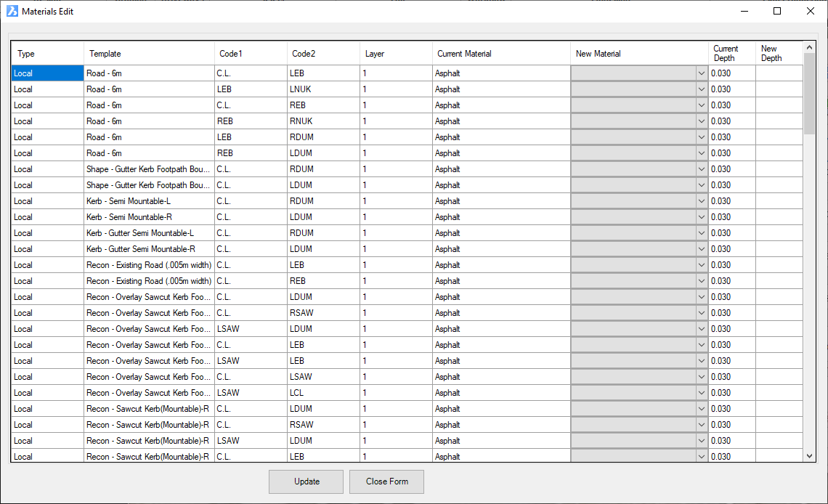
Task: Click the New Material column header
Action: 639,53
